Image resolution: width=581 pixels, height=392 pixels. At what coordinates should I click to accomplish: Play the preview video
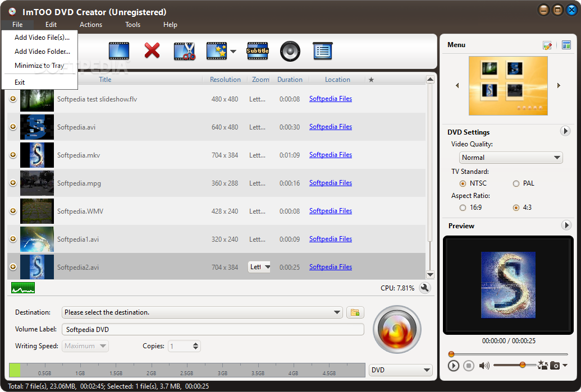(x=453, y=366)
